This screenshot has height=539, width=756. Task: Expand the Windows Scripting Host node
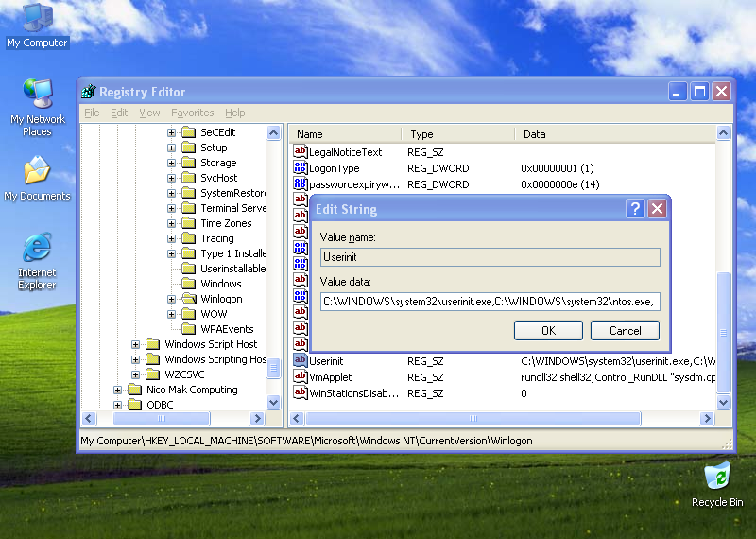135,359
